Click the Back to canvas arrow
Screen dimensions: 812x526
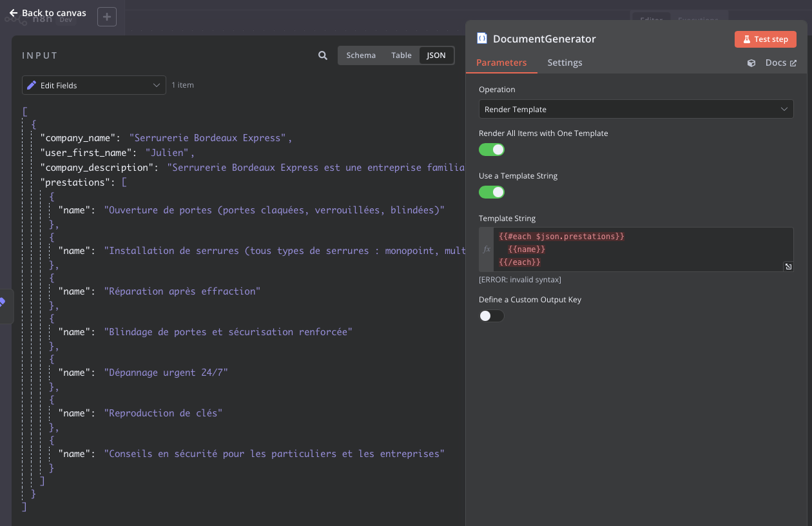pos(14,13)
